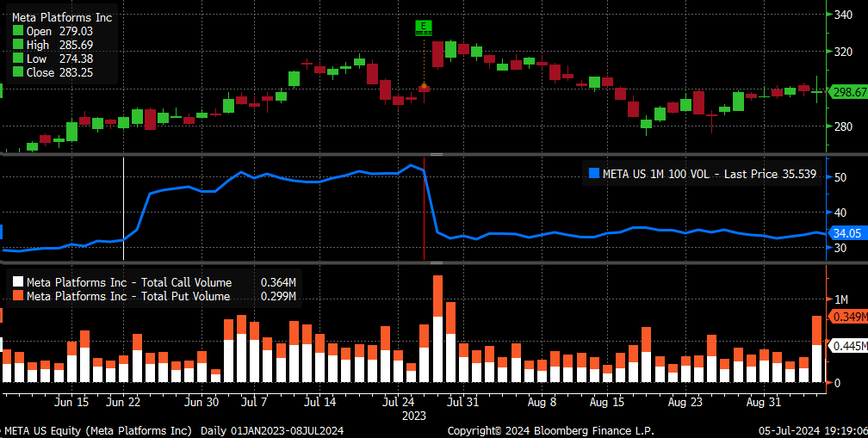This screenshot has height=438, width=868.
Task: Click the 298.67 last price tag
Action: (849, 92)
